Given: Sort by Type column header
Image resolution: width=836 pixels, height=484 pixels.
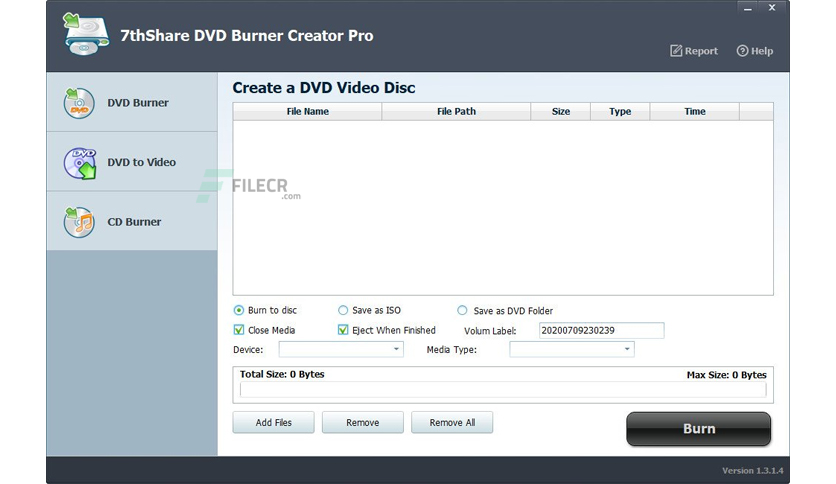Looking at the screenshot, I should pos(620,111).
